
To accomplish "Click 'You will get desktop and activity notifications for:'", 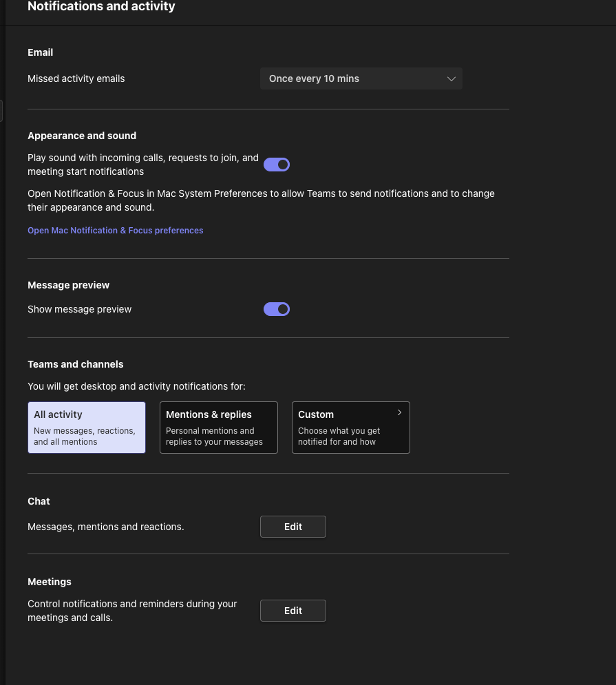I will [137, 387].
